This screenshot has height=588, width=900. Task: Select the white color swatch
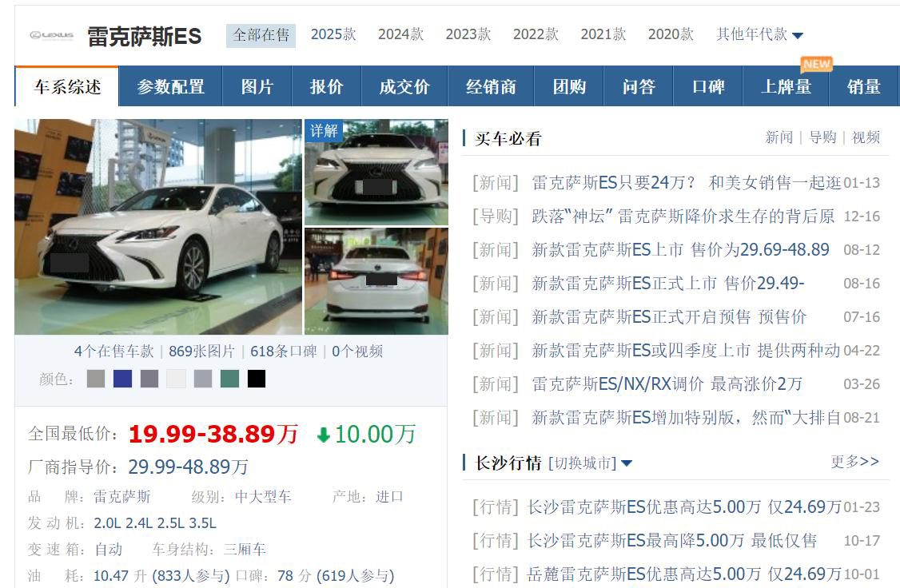coord(176,379)
